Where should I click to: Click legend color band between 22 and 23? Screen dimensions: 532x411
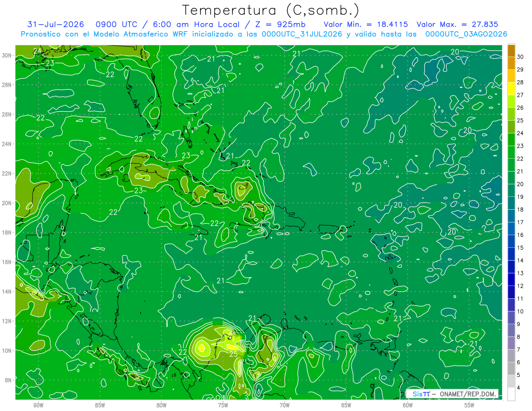coord(511,152)
